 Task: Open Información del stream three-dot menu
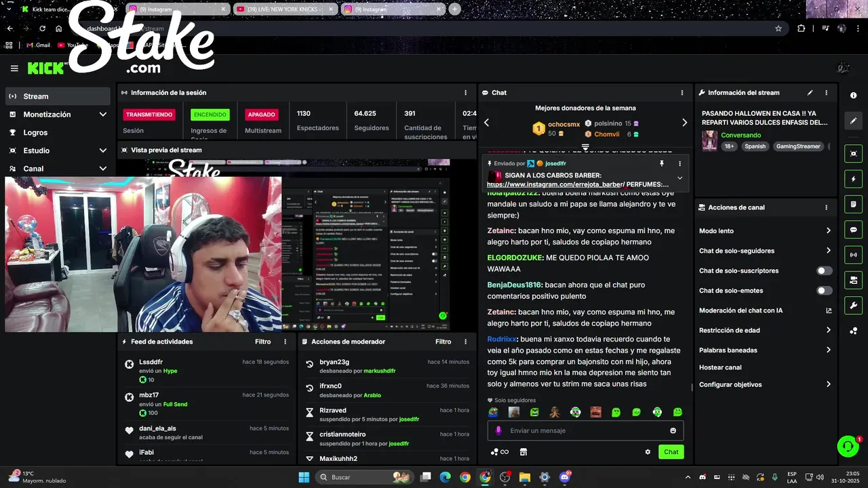coord(826,93)
